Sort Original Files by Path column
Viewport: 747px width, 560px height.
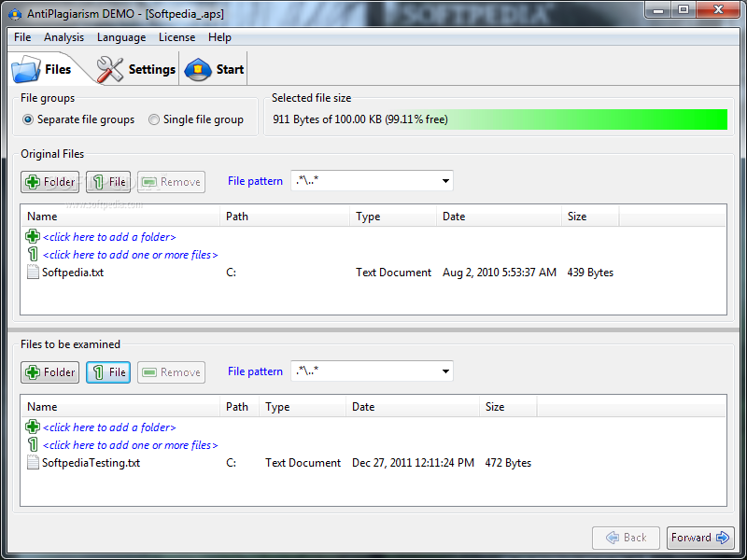pos(285,217)
